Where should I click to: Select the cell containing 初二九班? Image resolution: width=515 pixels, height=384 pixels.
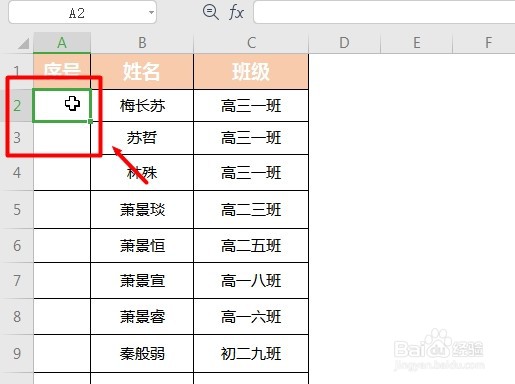click(x=251, y=353)
